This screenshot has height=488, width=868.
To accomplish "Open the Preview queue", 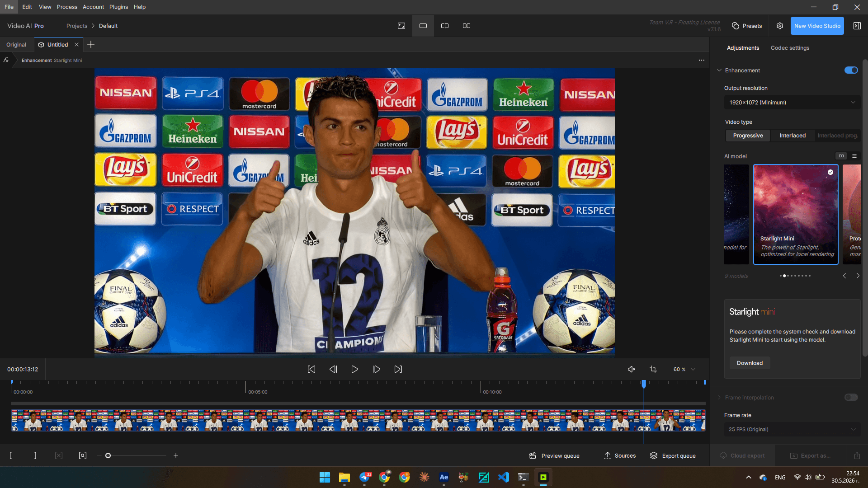I will coord(554,455).
